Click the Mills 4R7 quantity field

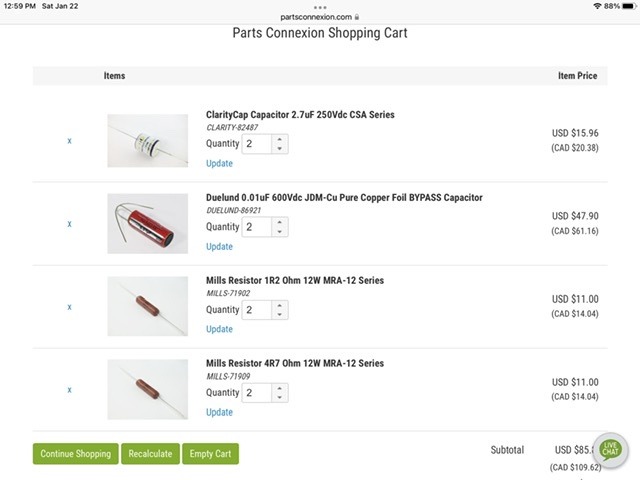click(257, 393)
